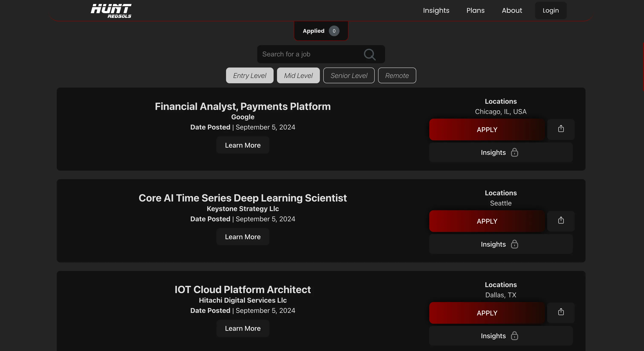Click the Google company name

click(242, 117)
